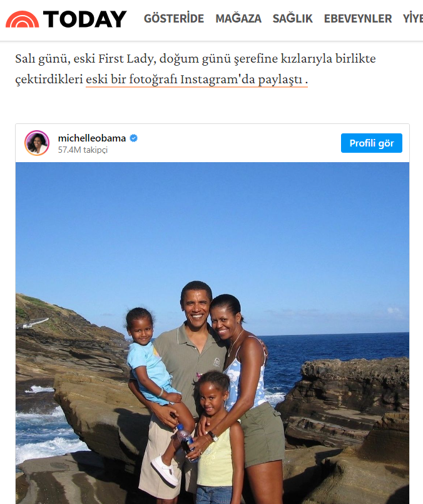The width and height of the screenshot is (423, 504).
Task: Click the 57.4M takipçi follower count
Action: 83,150
